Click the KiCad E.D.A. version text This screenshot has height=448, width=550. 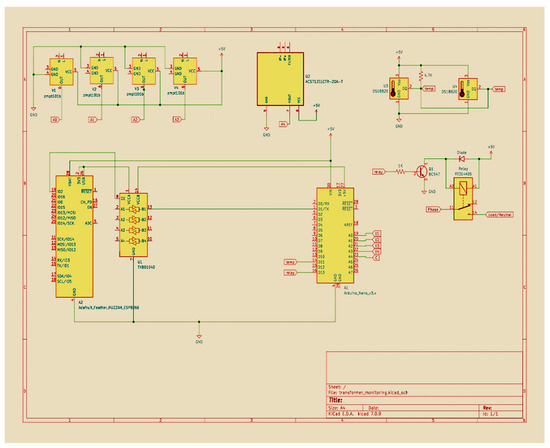(354, 414)
